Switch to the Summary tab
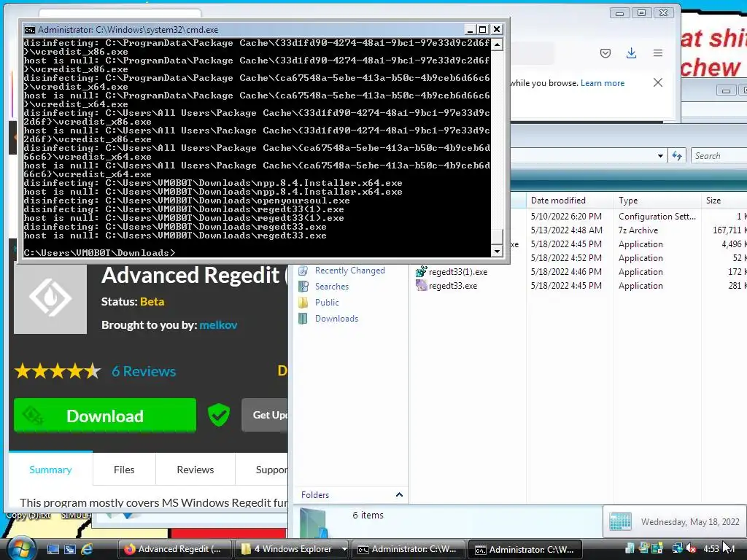This screenshot has width=747, height=560. (50, 470)
